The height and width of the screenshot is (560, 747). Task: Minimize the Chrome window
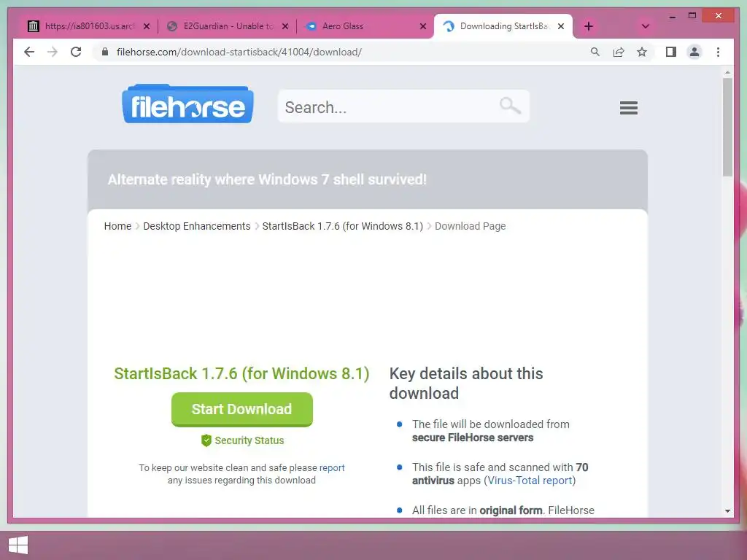(x=672, y=16)
